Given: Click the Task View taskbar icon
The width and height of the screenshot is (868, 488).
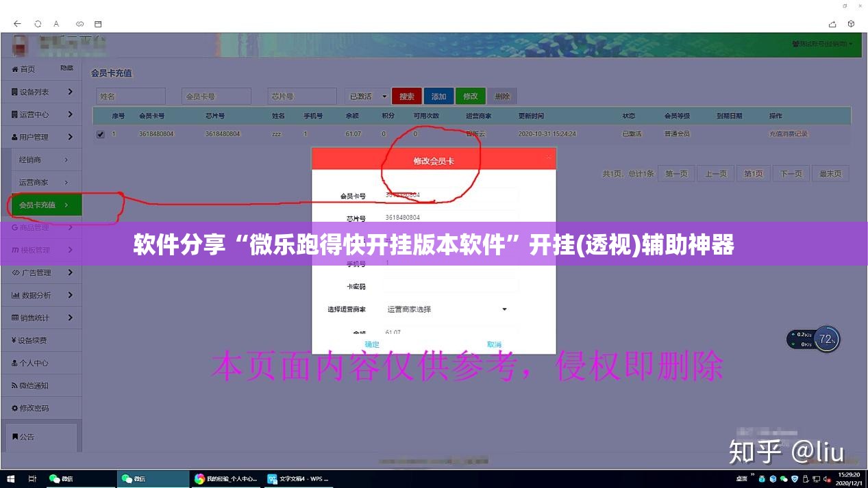Looking at the screenshot, I should [32, 478].
